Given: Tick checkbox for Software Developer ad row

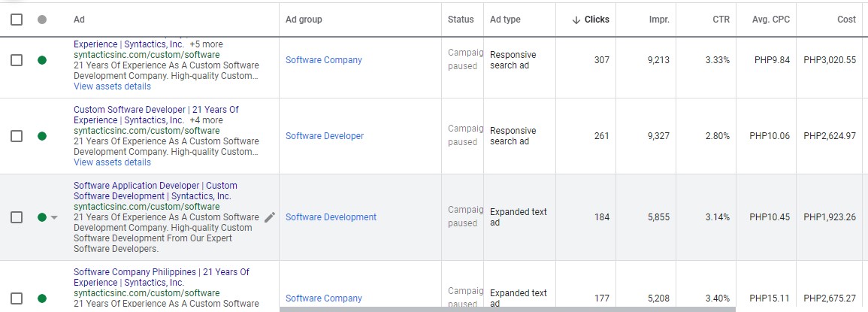Looking at the screenshot, I should tap(17, 136).
